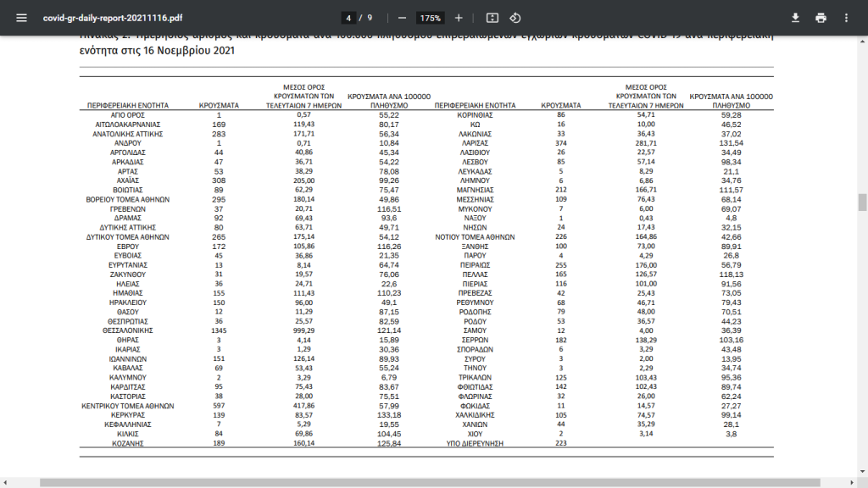Viewport: 868px width, 488px height.
Task: Select the 'ΑΧΑΪΑΣ' row label
Action: (128, 180)
